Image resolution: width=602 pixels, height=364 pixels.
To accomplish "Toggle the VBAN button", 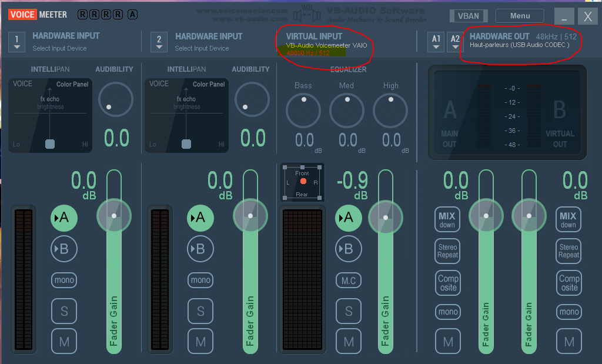I will (x=469, y=16).
